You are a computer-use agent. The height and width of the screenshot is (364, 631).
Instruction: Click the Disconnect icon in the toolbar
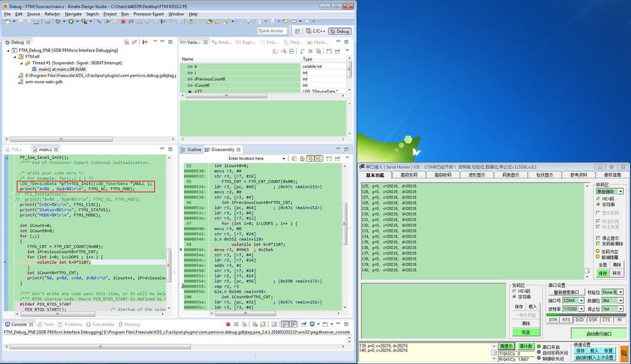coord(131,21)
